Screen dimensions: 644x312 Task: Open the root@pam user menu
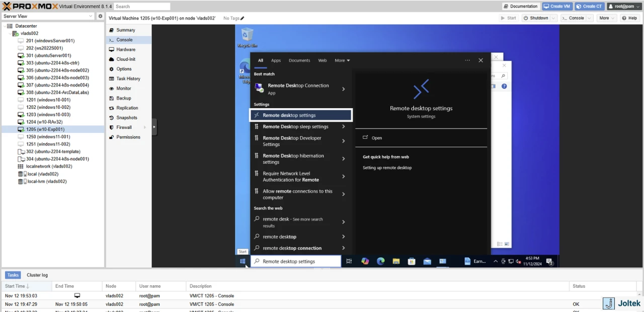pyautogui.click(x=623, y=7)
